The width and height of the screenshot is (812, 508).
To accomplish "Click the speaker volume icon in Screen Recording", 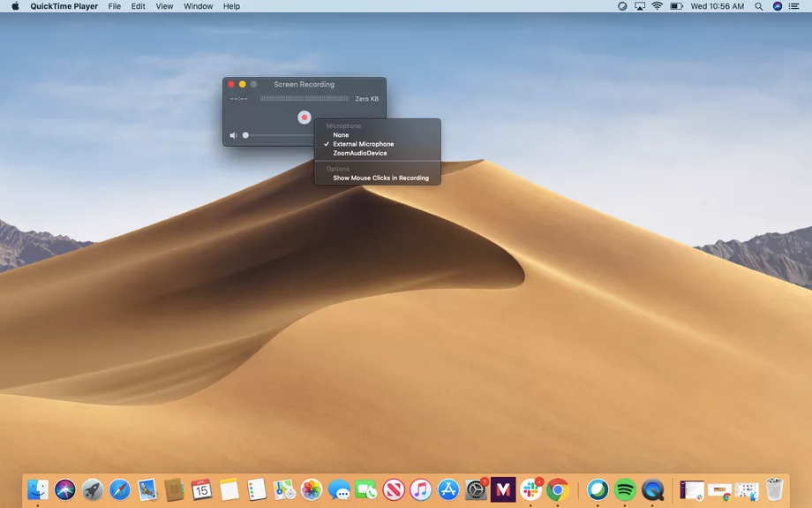I will 234,135.
